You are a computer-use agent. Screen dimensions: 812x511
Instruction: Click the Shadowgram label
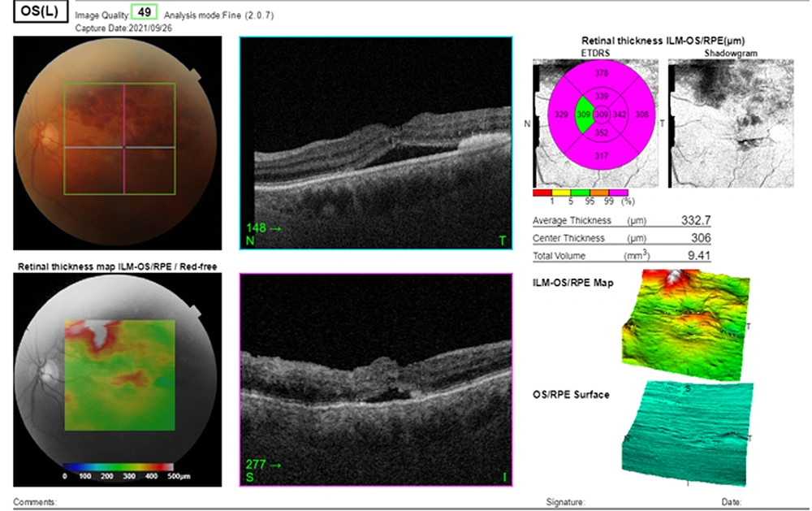(731, 54)
